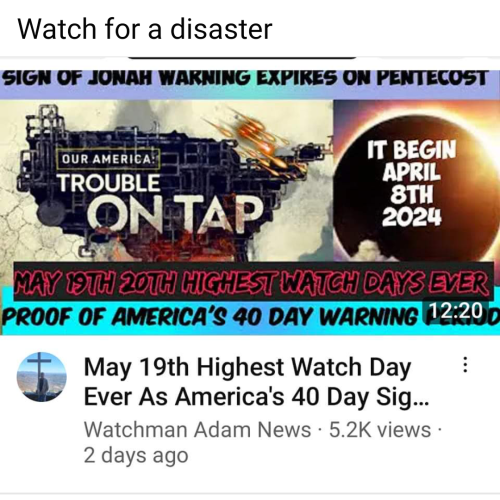Viewport: 500px width, 500px height.
Task: Open the 'May 19th Highest Watch Day' video title
Action: 256,382
